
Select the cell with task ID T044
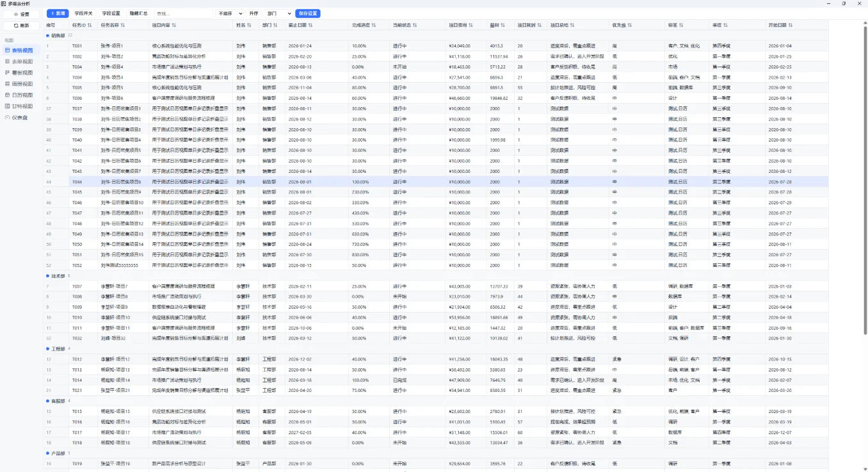pyautogui.click(x=83, y=182)
